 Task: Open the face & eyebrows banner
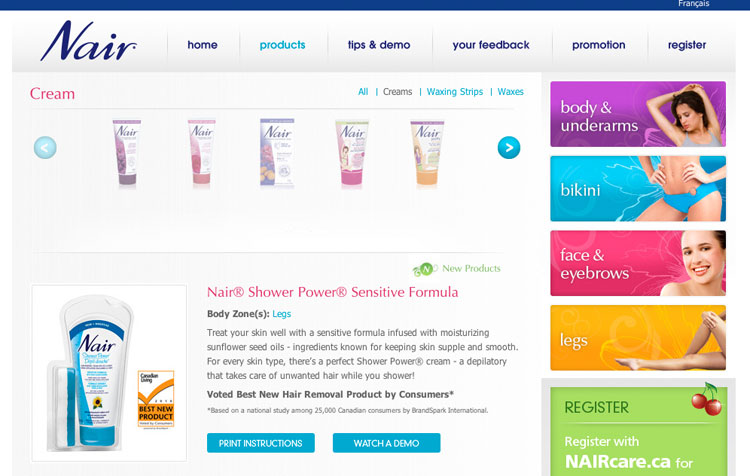638,263
